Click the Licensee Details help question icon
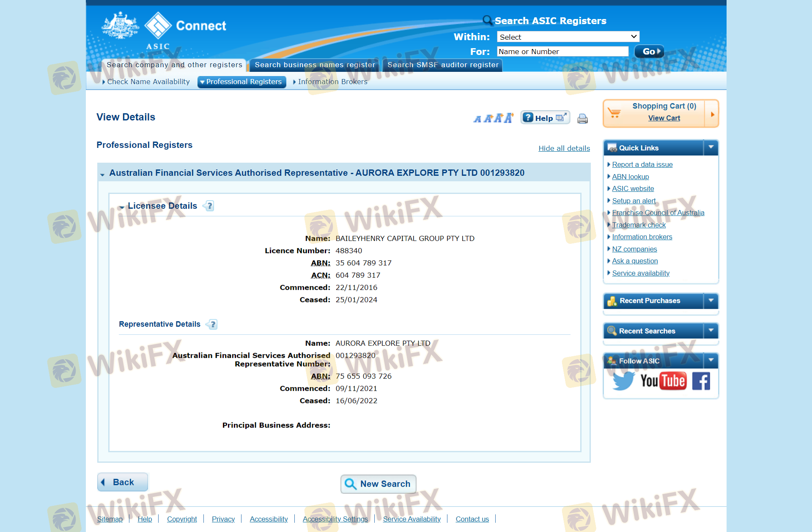 click(209, 206)
